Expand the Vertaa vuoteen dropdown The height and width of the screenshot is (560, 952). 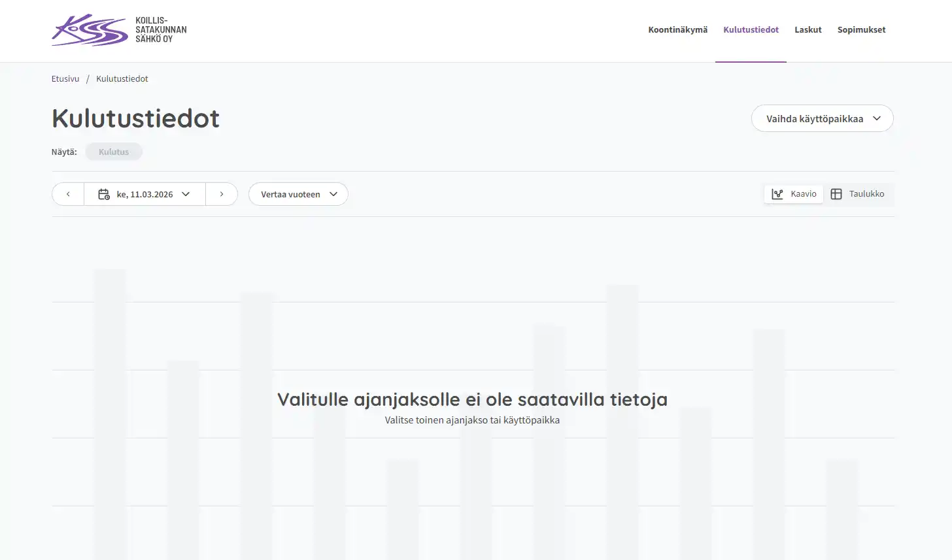point(291,194)
